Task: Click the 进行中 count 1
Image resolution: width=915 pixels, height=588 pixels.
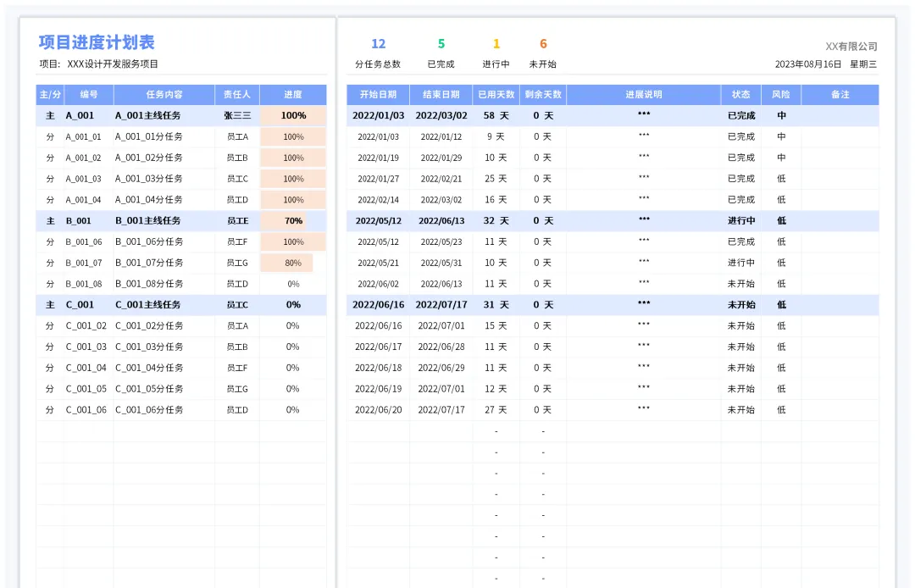Action: click(496, 44)
